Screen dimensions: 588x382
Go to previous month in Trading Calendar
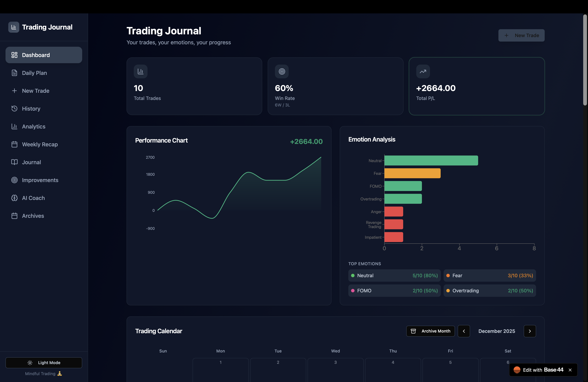pos(464,331)
